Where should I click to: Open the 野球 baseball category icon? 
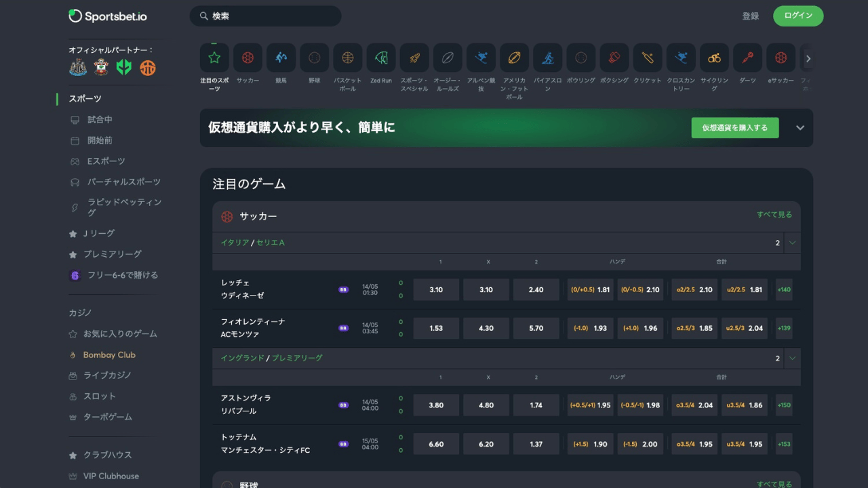coord(314,58)
